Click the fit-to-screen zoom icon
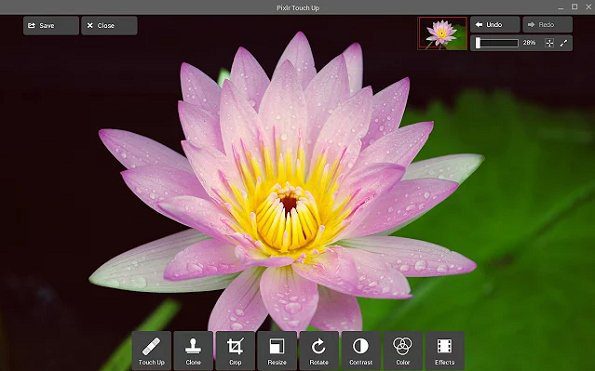Screen dimensions: 595x371 (x=549, y=43)
